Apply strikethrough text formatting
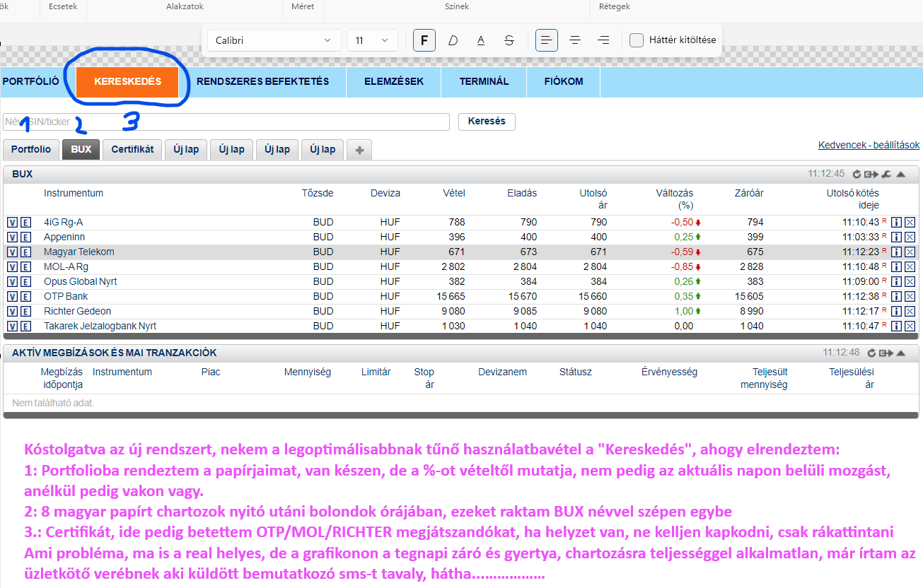This screenshot has width=923, height=588. (509, 40)
